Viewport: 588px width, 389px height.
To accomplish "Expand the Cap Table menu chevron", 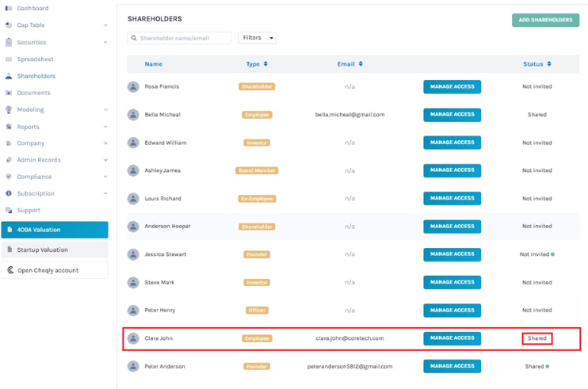I will point(105,25).
